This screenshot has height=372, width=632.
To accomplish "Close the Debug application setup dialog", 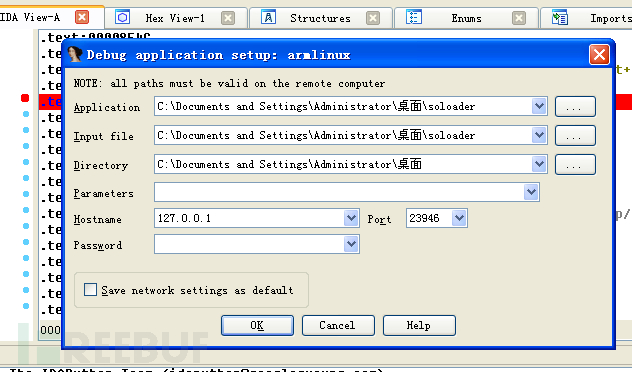I will pos(599,54).
